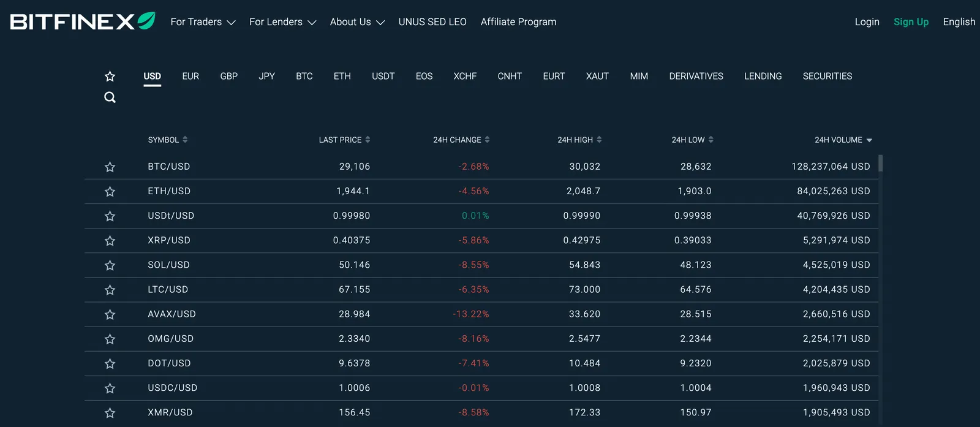Favorite the BTC/USD pair star

tap(110, 167)
